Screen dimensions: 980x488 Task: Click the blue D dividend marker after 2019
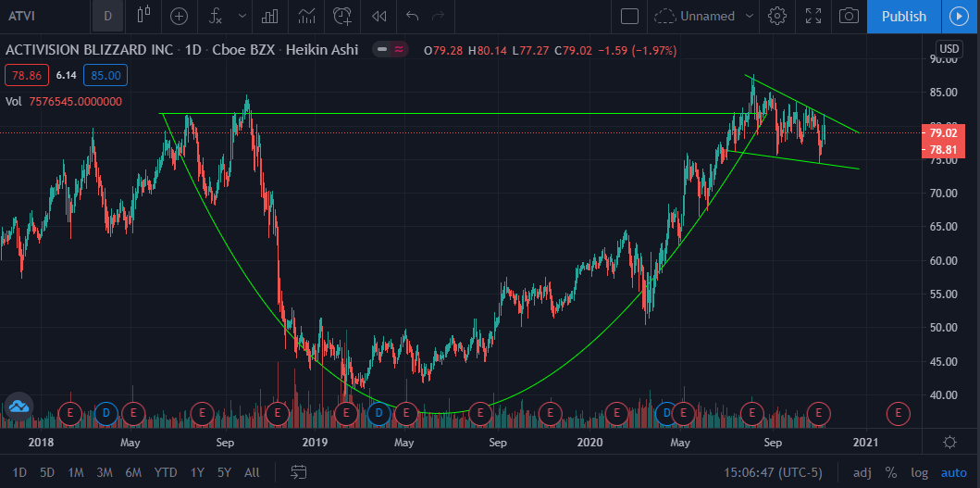378,412
